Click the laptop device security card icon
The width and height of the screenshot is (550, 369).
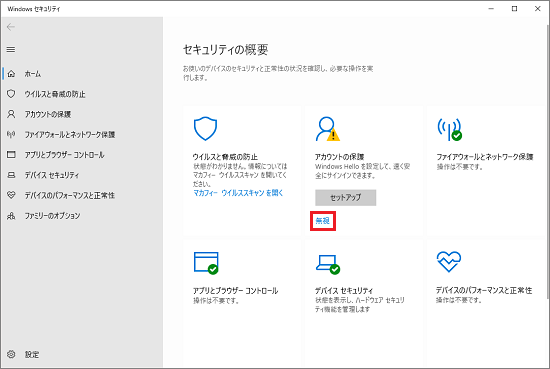click(x=328, y=264)
